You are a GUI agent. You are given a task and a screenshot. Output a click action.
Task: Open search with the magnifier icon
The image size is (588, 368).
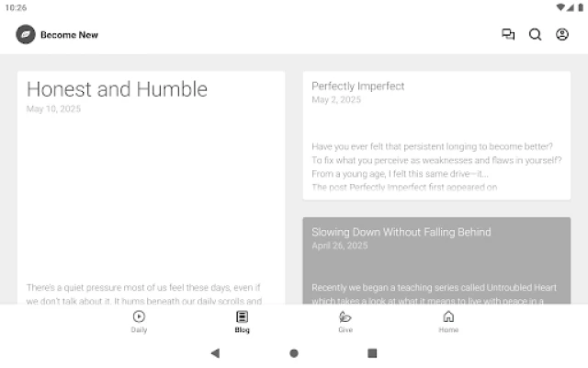pyautogui.click(x=535, y=35)
